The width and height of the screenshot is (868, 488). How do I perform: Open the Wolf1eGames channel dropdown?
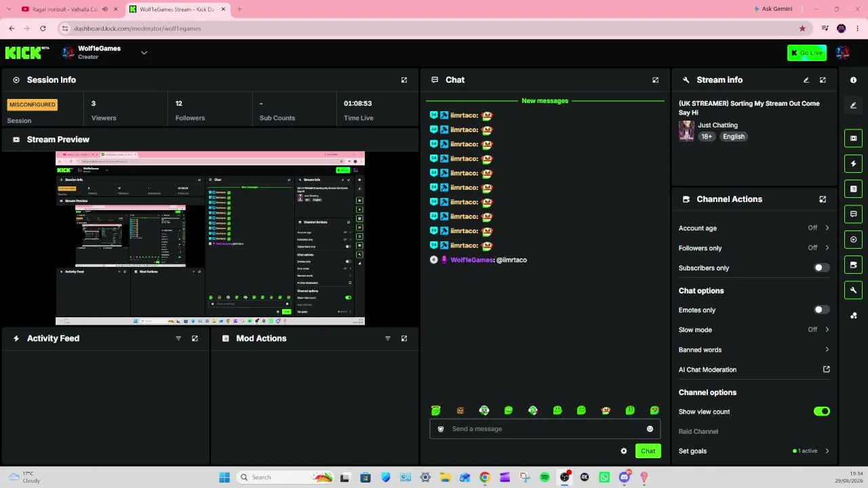[x=144, y=53]
